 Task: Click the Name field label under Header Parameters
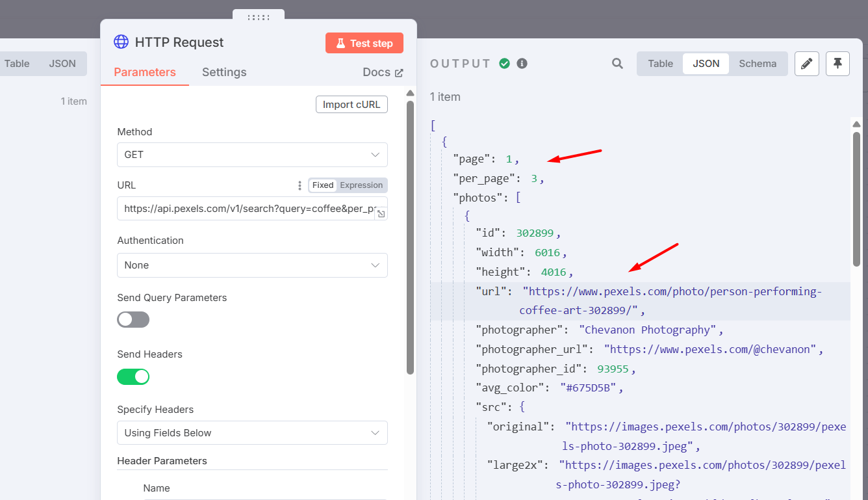click(157, 488)
